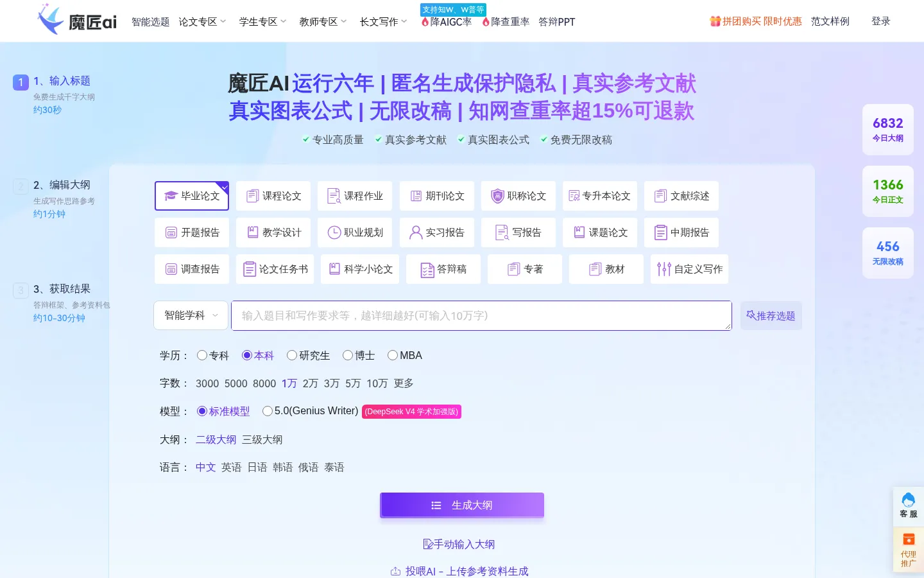Click the 手动输入大纲 link
Viewport: 924px width, 578px height.
[x=459, y=544]
